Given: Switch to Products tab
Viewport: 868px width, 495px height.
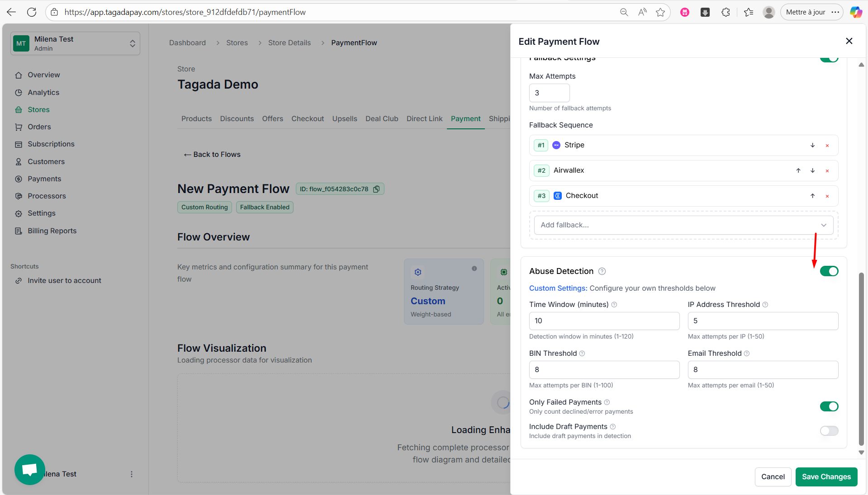Looking at the screenshot, I should pyautogui.click(x=196, y=119).
